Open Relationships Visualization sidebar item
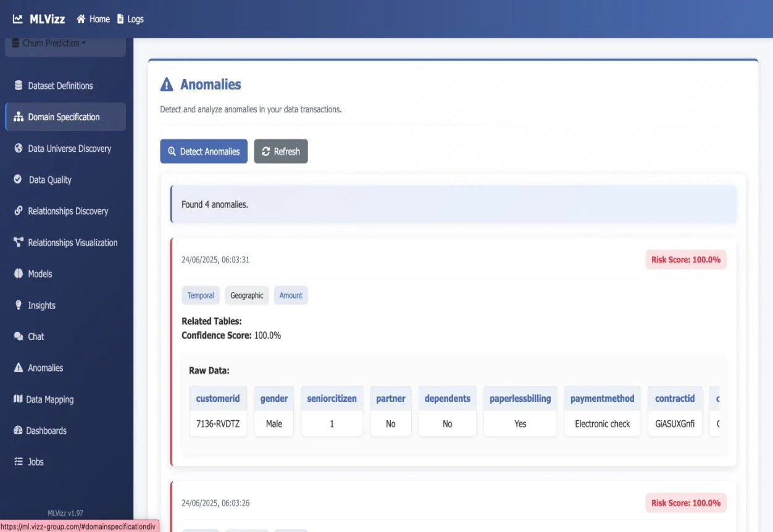 (65, 243)
